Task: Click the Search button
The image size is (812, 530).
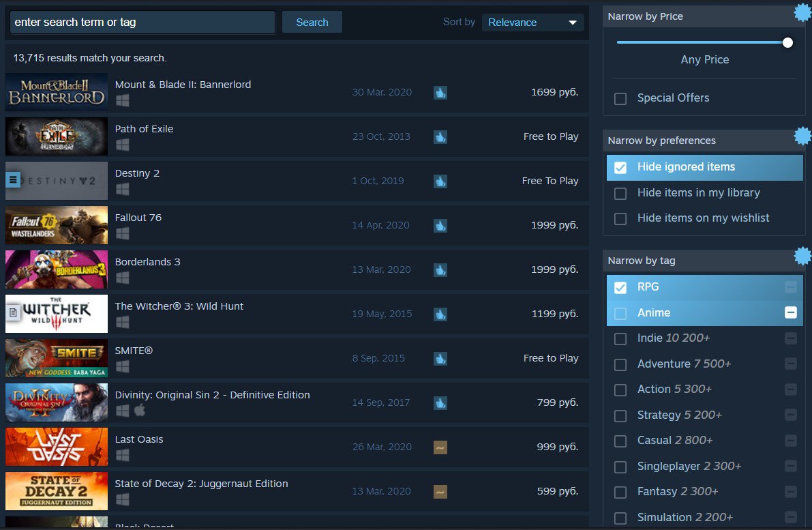Action: pos(312,23)
